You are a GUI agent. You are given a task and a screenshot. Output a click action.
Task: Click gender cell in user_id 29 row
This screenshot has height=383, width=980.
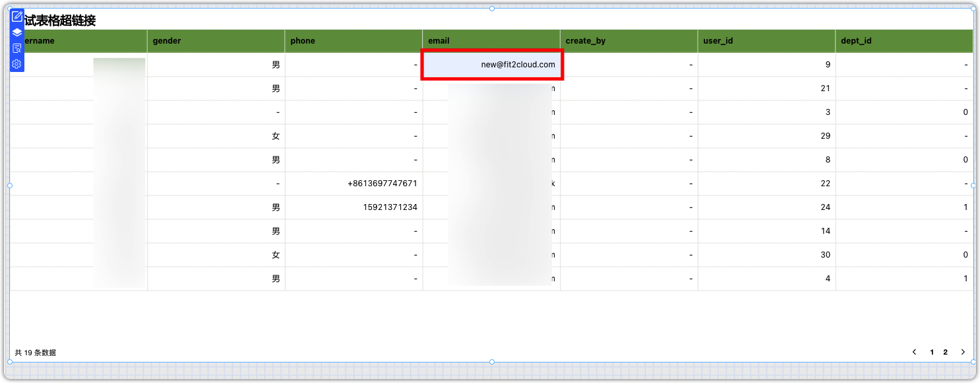(x=216, y=136)
